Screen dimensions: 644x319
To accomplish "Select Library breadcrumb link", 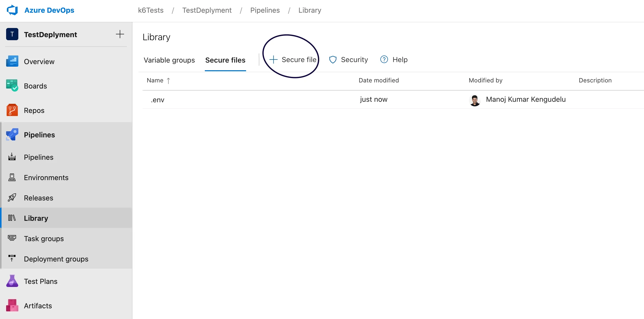I will [310, 10].
